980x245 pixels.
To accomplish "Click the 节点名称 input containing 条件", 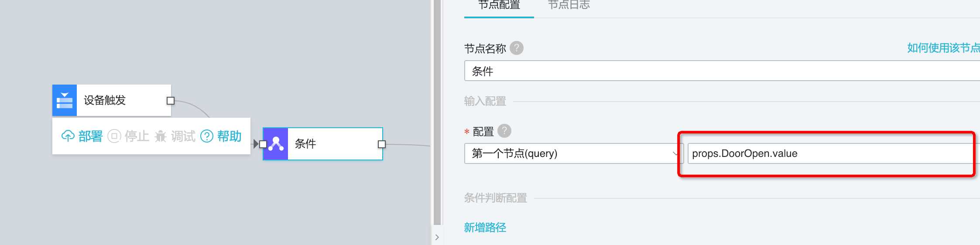I will pos(722,71).
